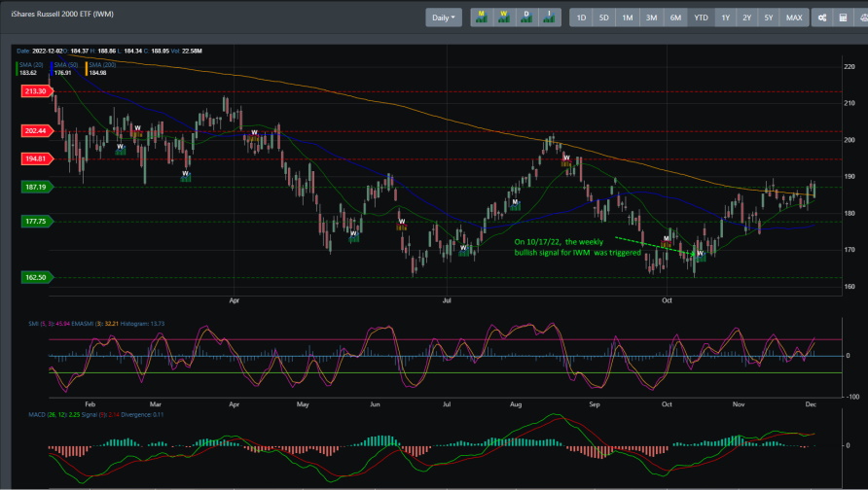The width and height of the screenshot is (868, 490).
Task: Open the calculator icon
Action: [x=843, y=17]
